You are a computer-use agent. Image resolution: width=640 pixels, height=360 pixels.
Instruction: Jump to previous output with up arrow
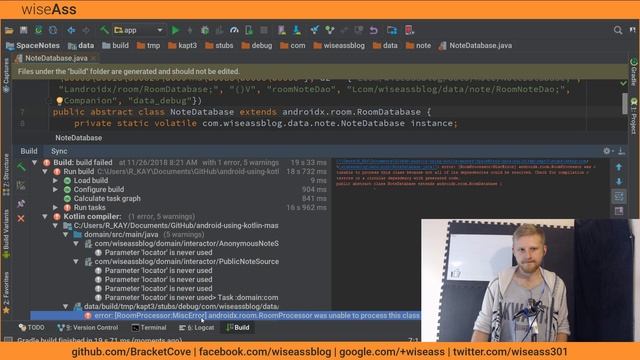[619, 167]
